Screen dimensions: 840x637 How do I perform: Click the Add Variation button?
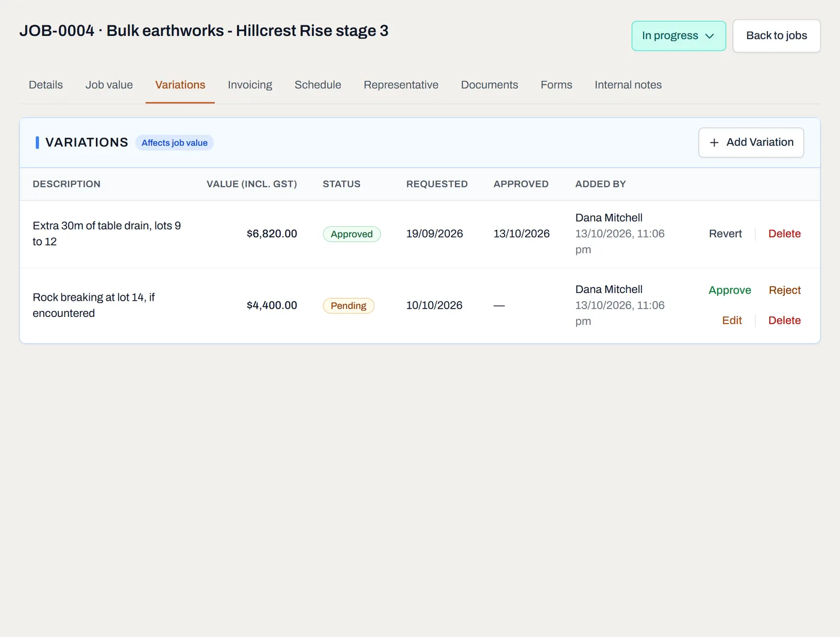[751, 143]
